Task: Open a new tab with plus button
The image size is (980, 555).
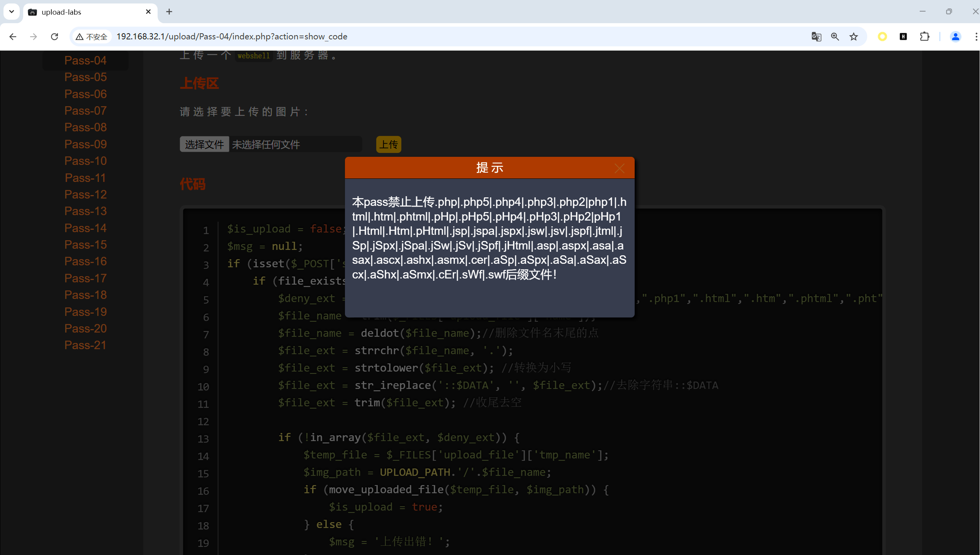Action: pos(169,12)
